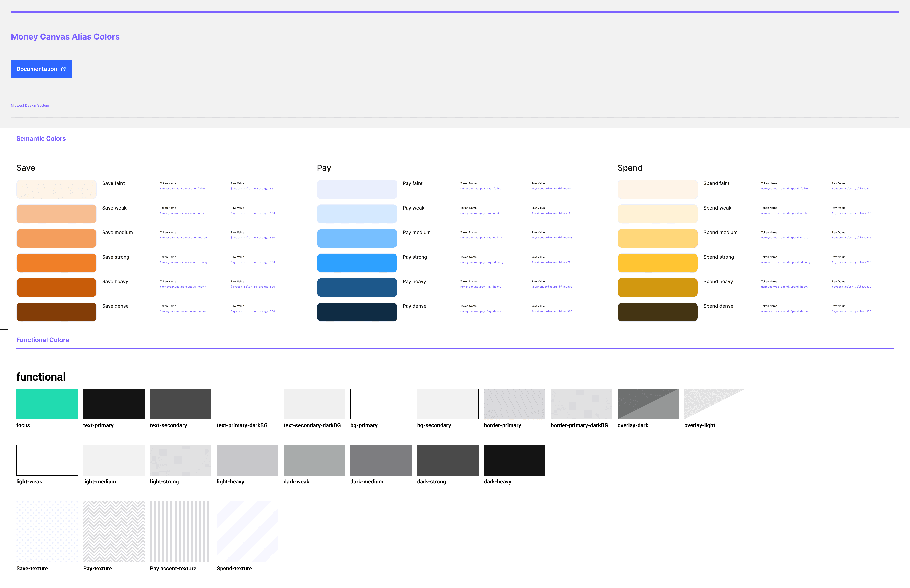Select the dark-heavy swatch
Screen dimensions: 910x588
click(515, 460)
